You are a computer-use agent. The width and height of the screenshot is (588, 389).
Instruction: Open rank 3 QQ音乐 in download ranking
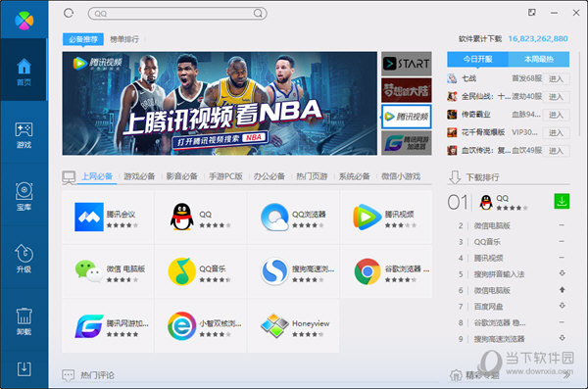coord(487,242)
